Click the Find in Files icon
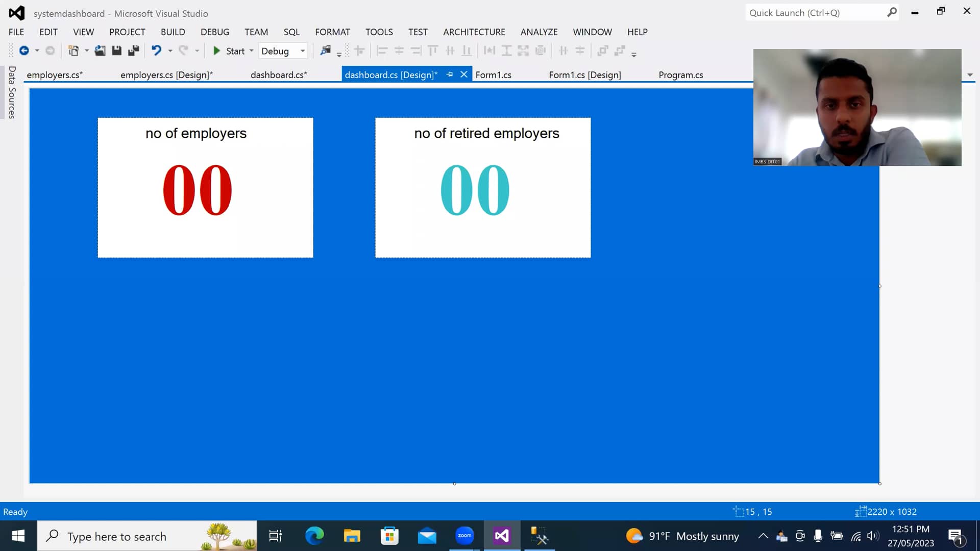The height and width of the screenshot is (551, 980). click(x=325, y=51)
